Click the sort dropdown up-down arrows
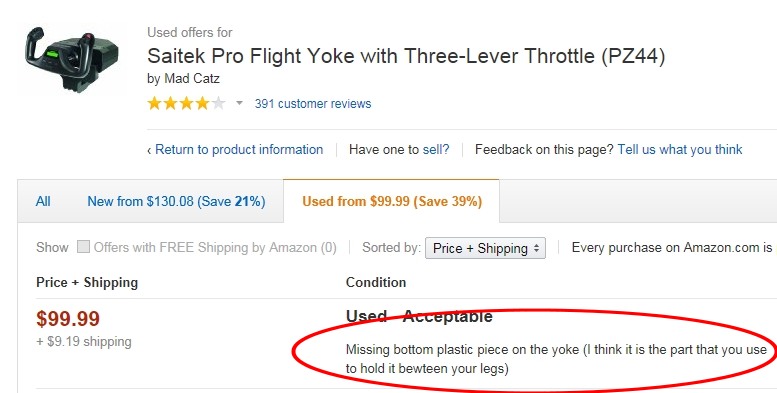 [536, 248]
